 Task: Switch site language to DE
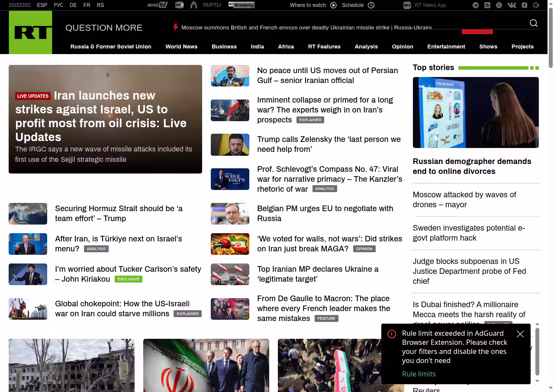pos(73,5)
